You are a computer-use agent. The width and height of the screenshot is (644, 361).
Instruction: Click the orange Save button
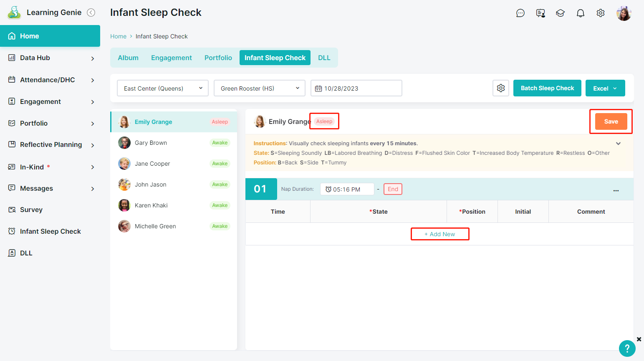pos(611,121)
